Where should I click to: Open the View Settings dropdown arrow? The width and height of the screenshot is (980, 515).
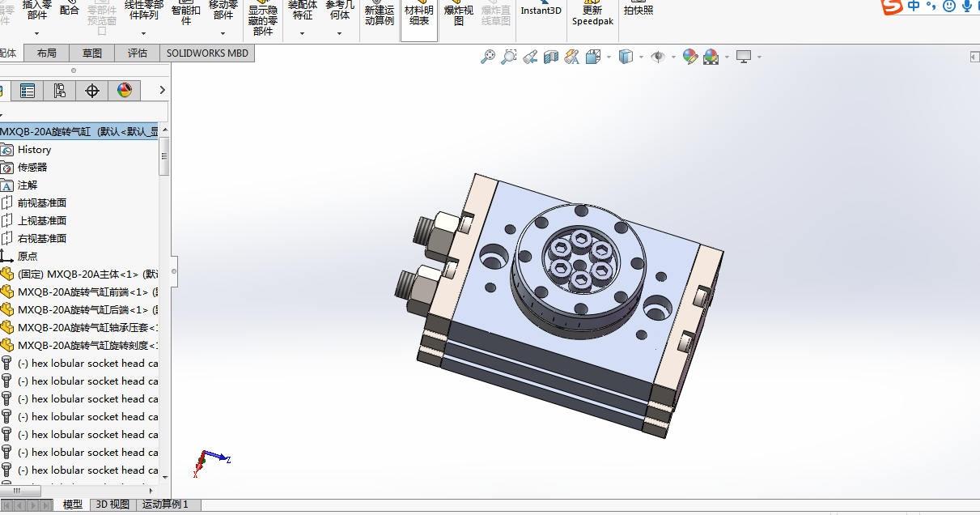click(x=759, y=57)
